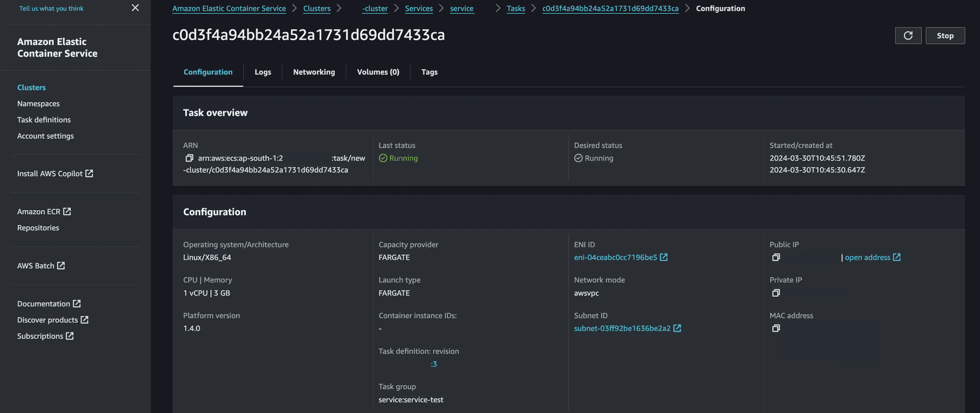Open Namespaces in the sidebar

(38, 104)
